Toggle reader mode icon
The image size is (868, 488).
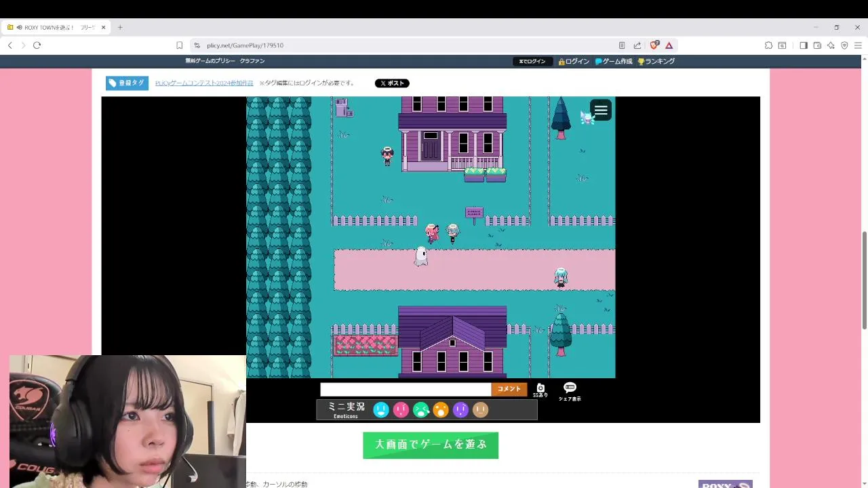pyautogui.click(x=622, y=45)
